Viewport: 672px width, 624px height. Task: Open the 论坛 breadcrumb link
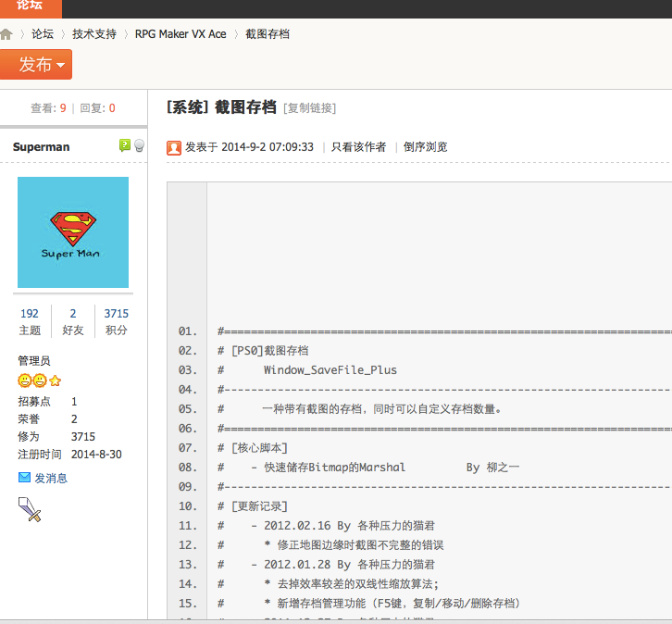[x=43, y=34]
